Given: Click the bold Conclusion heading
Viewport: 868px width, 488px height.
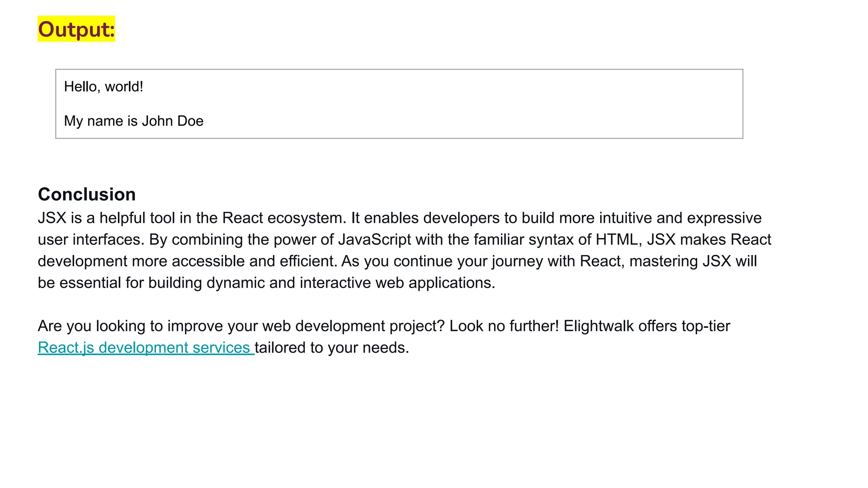Looking at the screenshot, I should click(x=87, y=194).
